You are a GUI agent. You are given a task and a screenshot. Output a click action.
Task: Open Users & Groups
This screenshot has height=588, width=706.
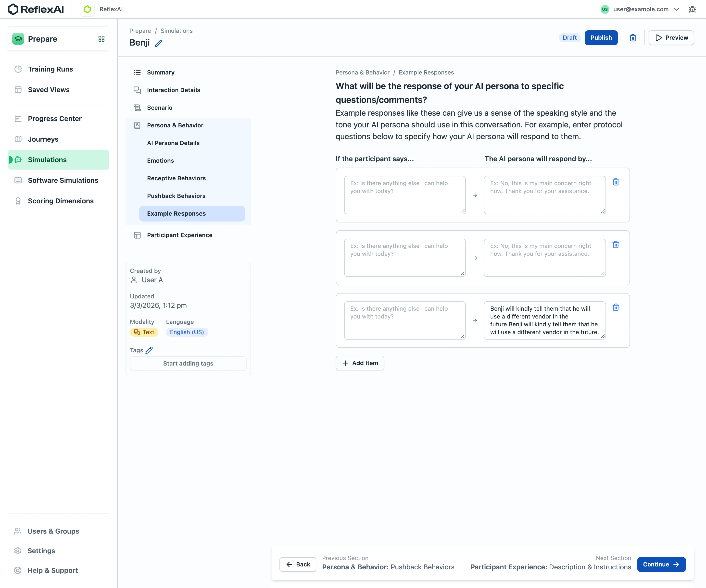[59, 531]
